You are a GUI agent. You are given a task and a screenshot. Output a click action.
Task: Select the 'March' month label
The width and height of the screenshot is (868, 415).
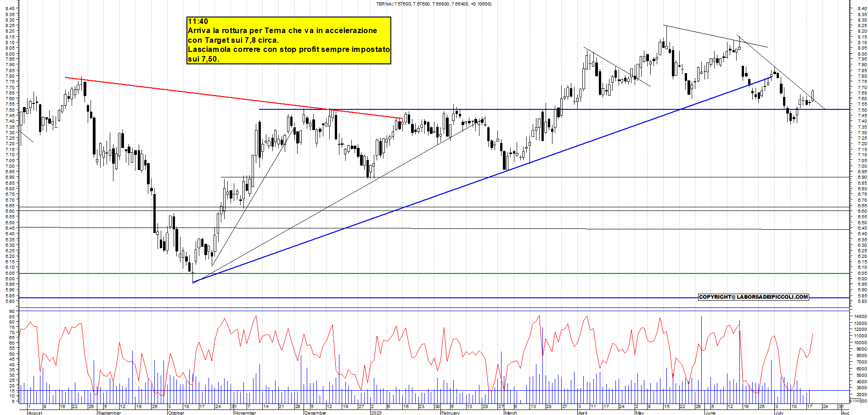[511, 413]
